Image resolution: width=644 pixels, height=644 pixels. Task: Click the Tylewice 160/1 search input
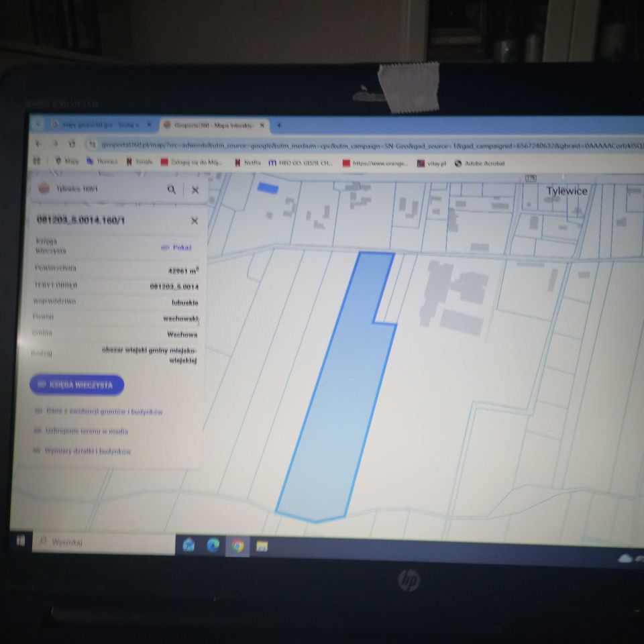(x=107, y=189)
